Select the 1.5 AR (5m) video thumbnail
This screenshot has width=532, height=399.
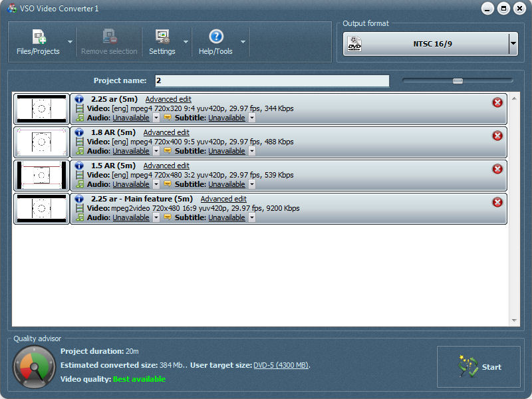pyautogui.click(x=41, y=176)
